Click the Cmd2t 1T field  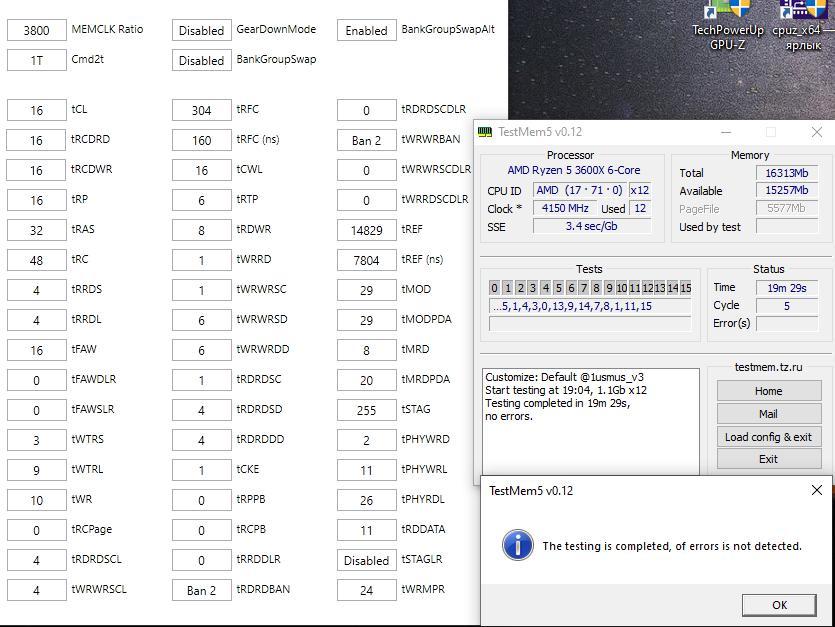[37, 60]
